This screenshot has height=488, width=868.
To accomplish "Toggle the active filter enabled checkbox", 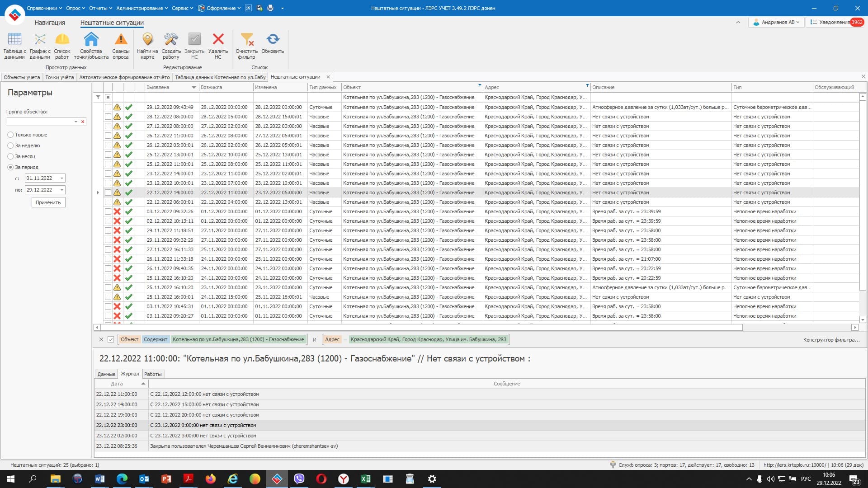I will [x=111, y=339].
